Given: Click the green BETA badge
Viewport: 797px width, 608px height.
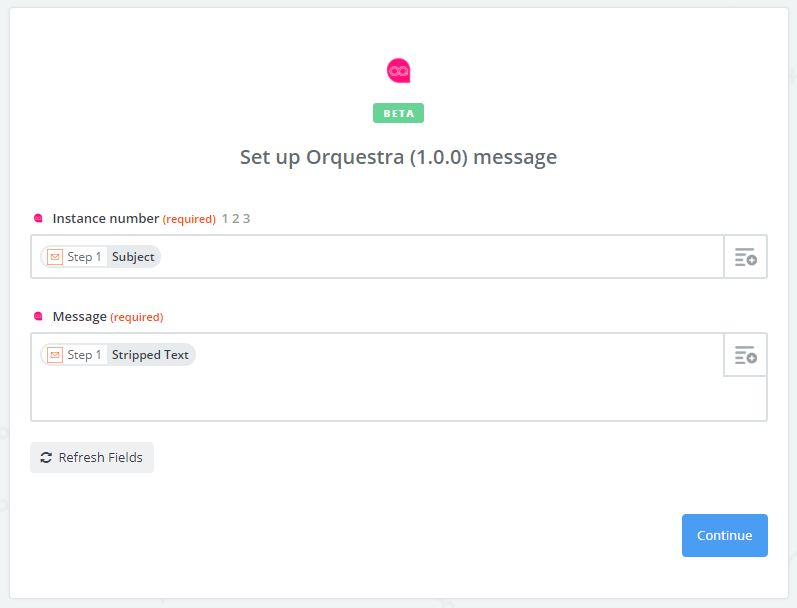Looking at the screenshot, I should click(398, 113).
